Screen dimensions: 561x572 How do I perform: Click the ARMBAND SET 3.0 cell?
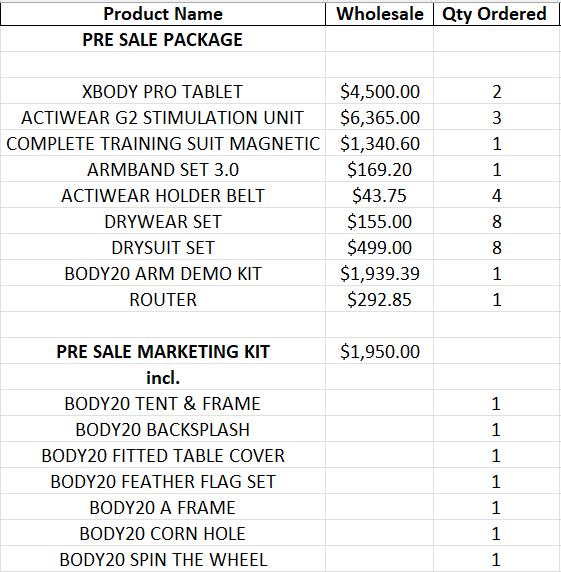(163, 169)
